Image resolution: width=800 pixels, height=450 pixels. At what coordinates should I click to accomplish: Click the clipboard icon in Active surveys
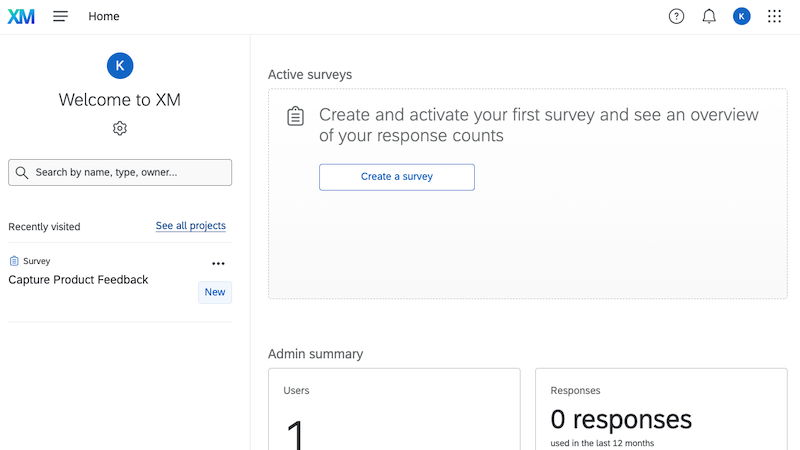tap(295, 117)
